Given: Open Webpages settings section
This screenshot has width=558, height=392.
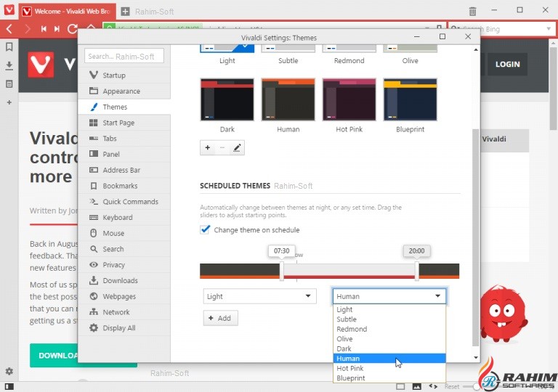Looking at the screenshot, I should coord(124,296).
